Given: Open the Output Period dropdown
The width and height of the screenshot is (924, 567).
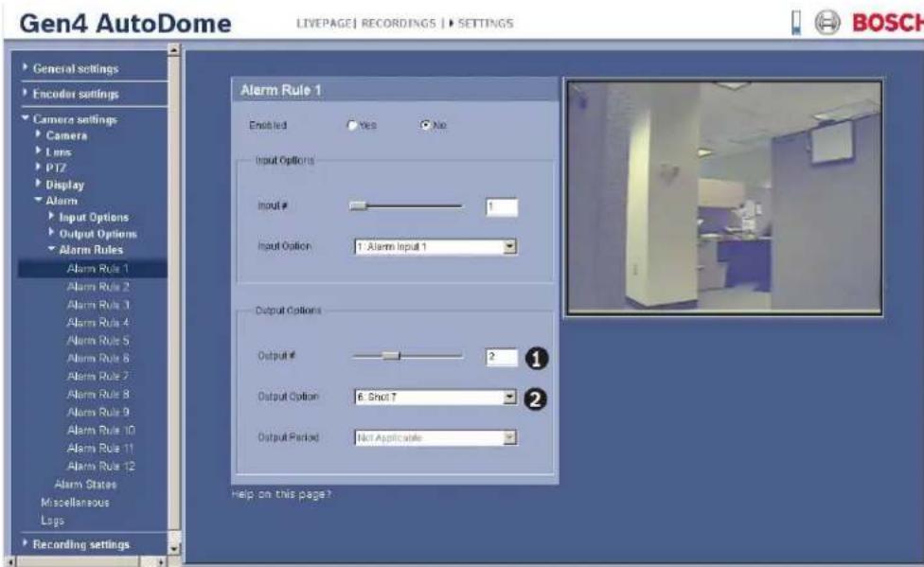Looking at the screenshot, I should tap(509, 438).
